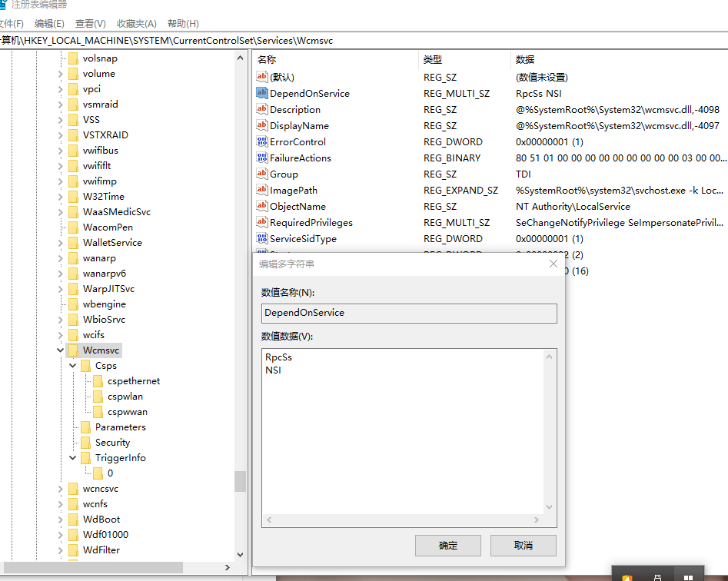Screen dimensions: 728x581
Task: Open the 编辑(E) menu
Action: [49, 24]
